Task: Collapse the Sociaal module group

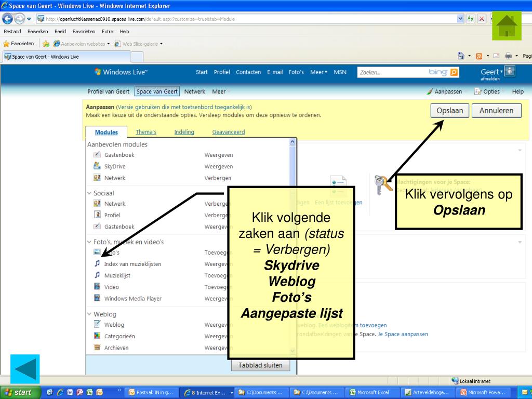Action: [x=89, y=193]
